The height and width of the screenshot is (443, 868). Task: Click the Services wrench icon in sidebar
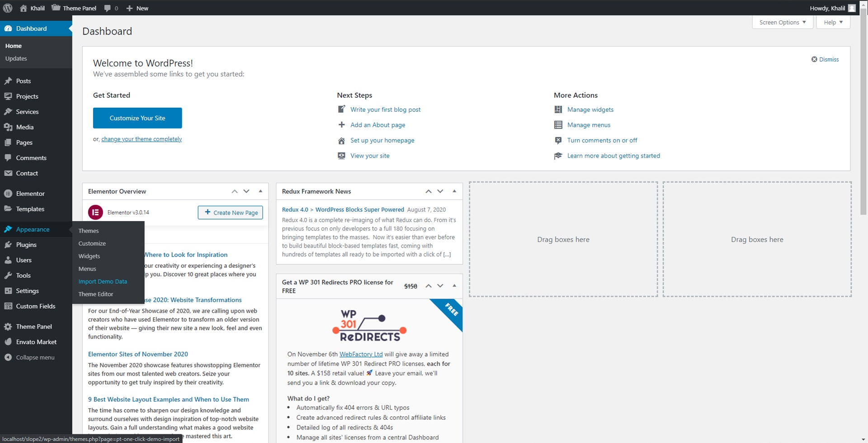click(x=8, y=112)
